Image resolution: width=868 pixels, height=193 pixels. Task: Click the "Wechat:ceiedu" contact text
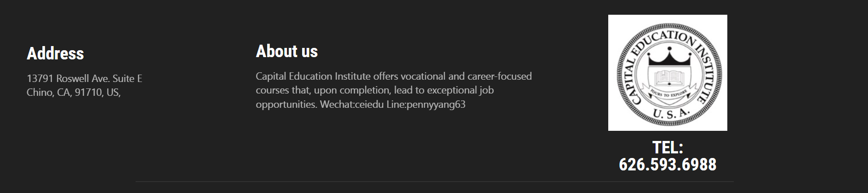click(352, 105)
